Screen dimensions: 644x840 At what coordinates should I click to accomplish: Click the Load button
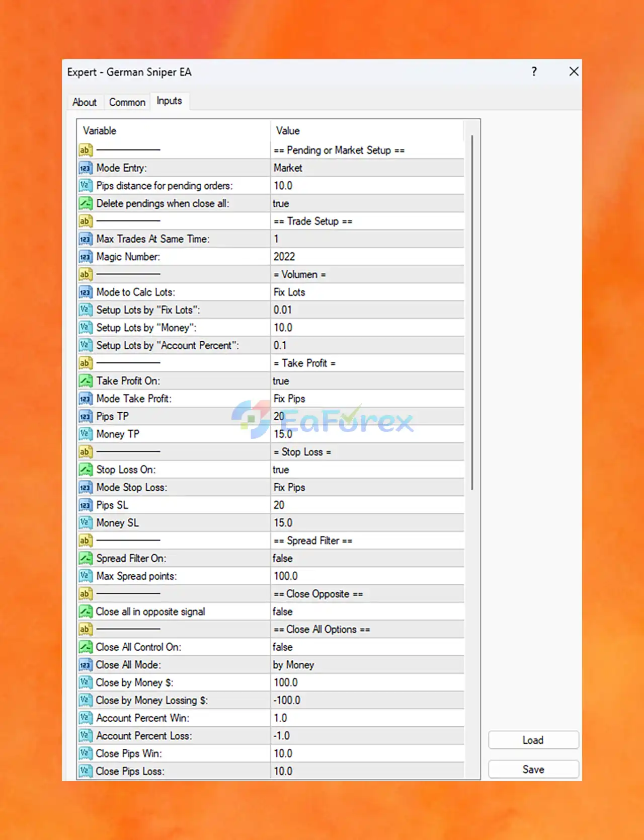(533, 740)
